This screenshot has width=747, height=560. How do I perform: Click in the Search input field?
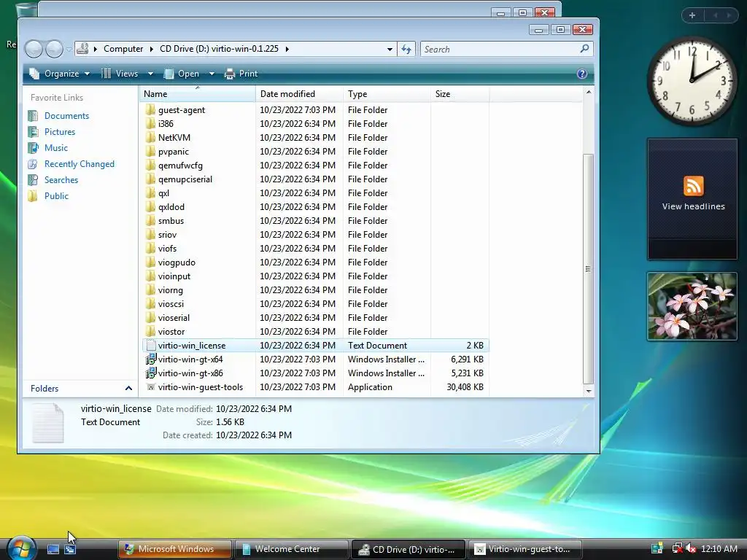pos(499,49)
